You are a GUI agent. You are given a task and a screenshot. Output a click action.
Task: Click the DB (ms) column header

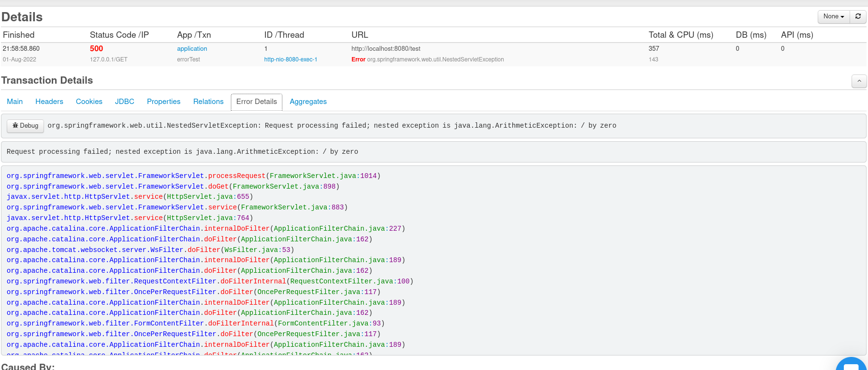click(x=751, y=35)
